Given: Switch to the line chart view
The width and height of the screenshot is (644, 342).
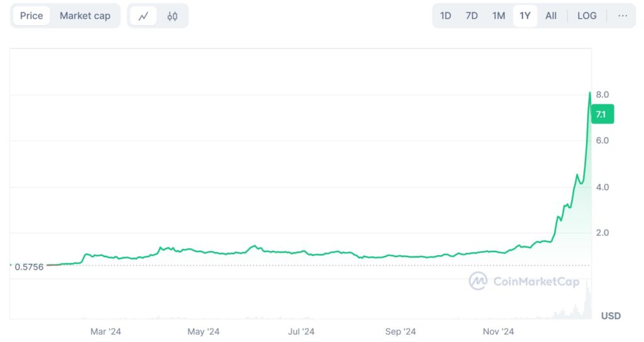Looking at the screenshot, I should coord(143,16).
